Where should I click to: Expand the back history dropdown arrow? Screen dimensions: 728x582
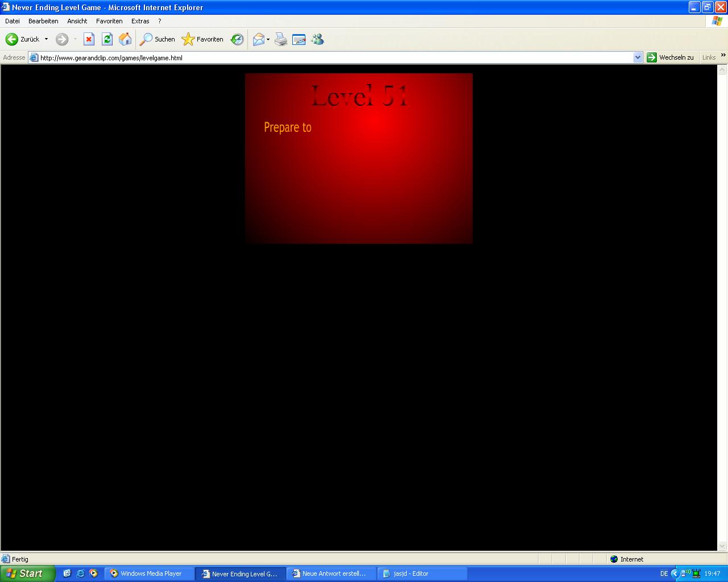coord(46,39)
